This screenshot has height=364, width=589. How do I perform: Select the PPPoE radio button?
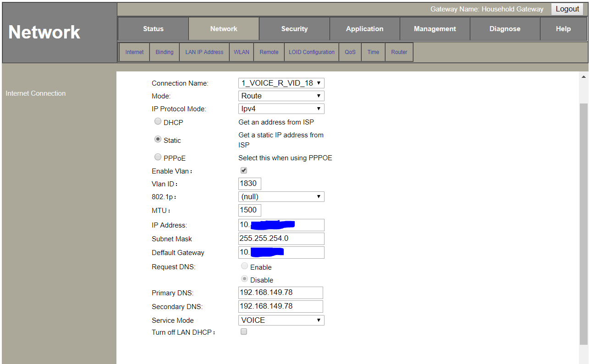[x=158, y=157]
